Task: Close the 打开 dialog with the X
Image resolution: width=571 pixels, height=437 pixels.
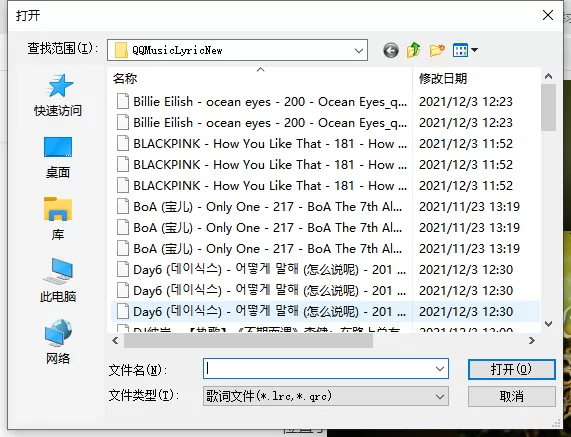Action: coord(548,15)
